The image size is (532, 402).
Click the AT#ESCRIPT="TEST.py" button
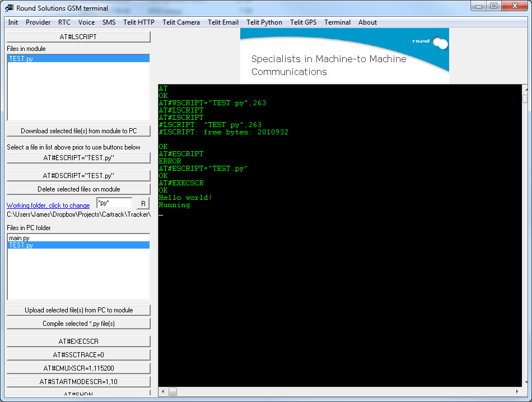78,158
